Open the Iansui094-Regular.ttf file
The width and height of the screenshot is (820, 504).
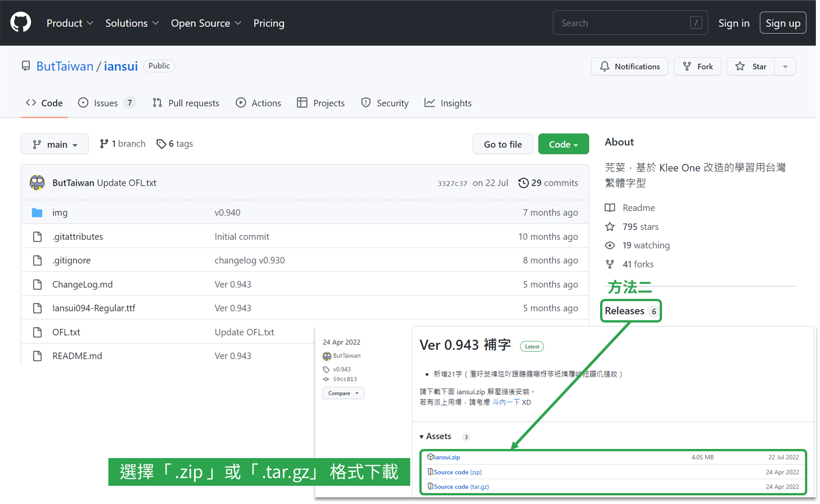pyautogui.click(x=94, y=308)
